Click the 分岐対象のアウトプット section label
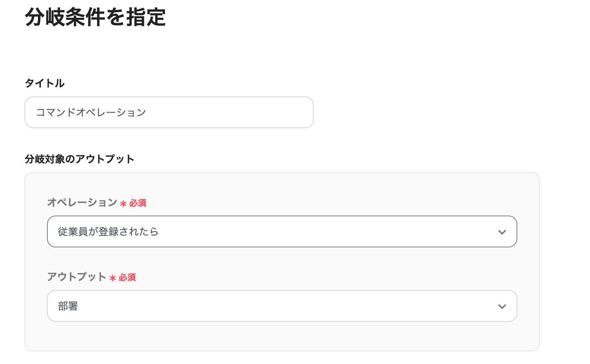The image size is (590, 364). pyautogui.click(x=79, y=159)
